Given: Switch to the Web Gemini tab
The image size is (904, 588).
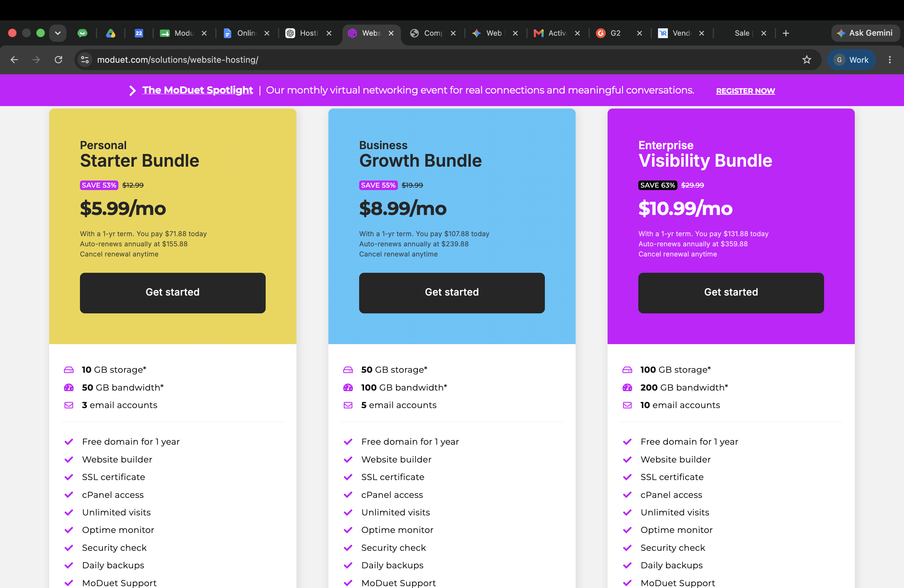Looking at the screenshot, I should coord(494,34).
